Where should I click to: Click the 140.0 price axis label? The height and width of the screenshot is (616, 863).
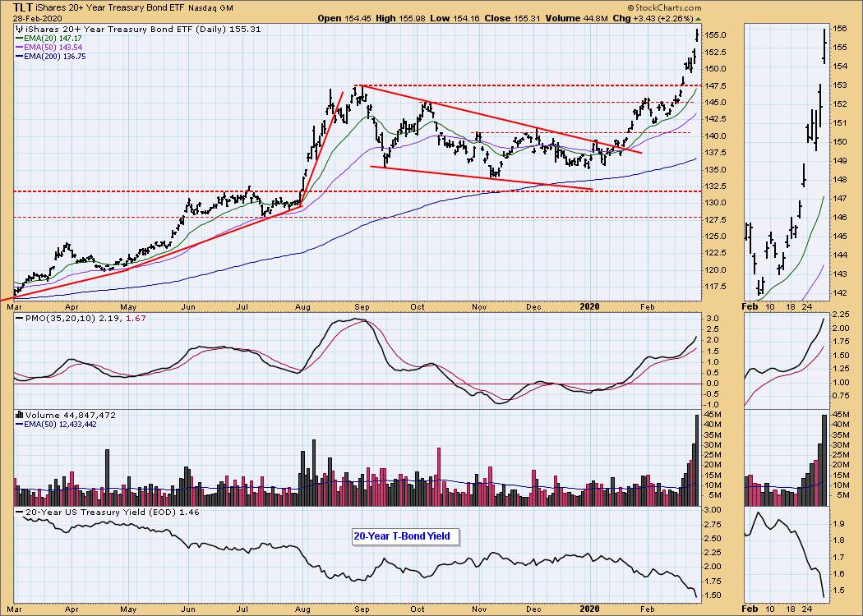[717, 136]
